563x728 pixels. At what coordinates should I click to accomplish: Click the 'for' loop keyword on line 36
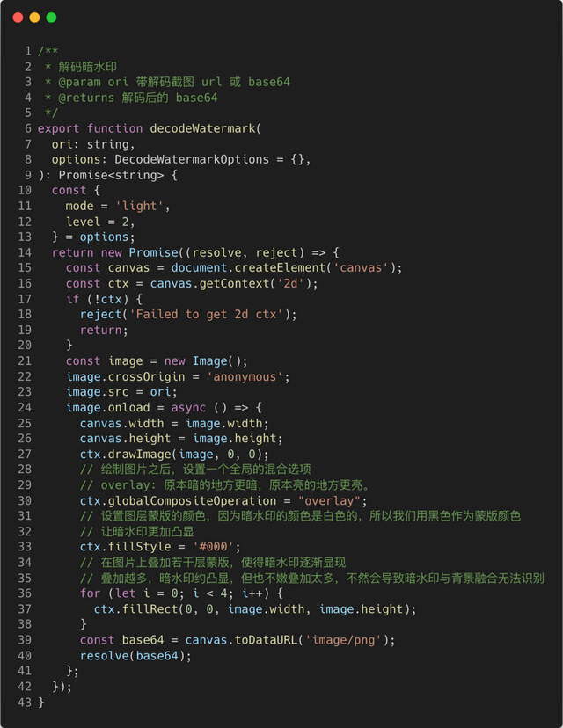coord(90,593)
